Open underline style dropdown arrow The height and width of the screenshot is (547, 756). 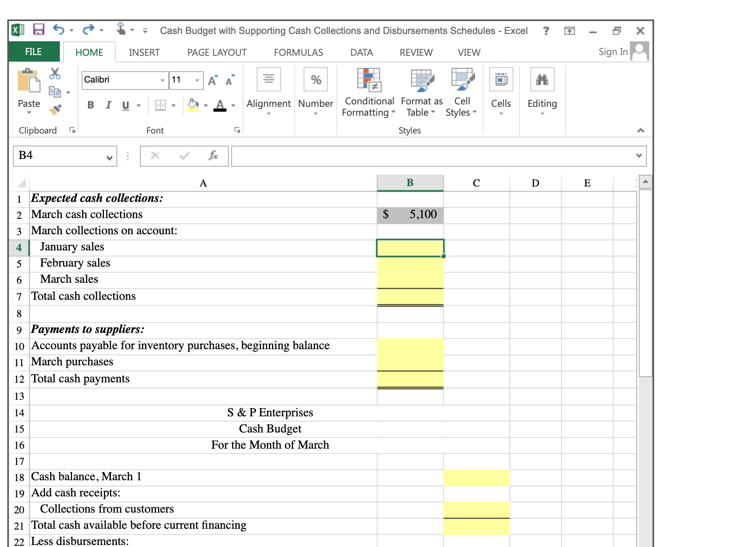coord(139,106)
